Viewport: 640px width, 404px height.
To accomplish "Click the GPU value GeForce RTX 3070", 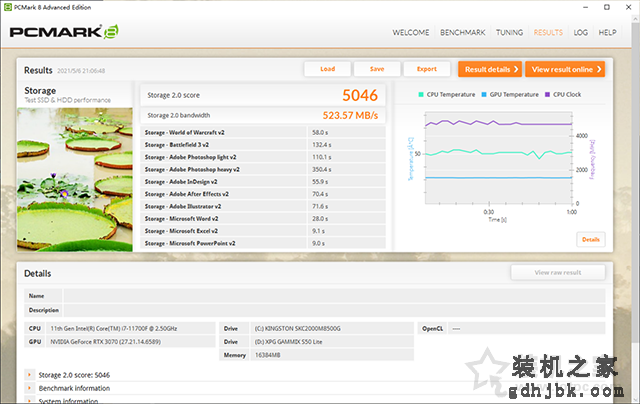I will coord(131,342).
